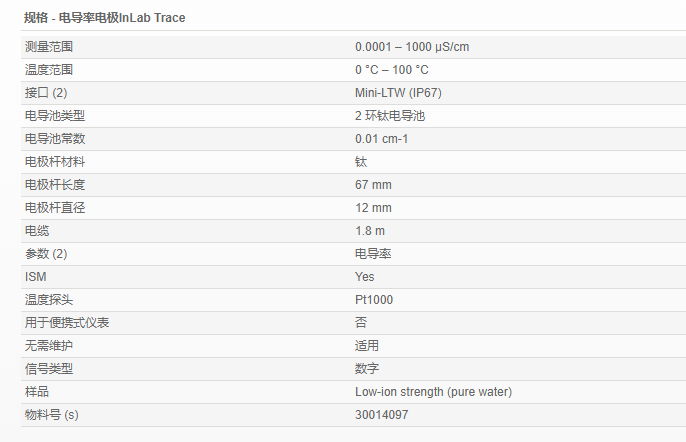Click the 接口 (2) label
Image resolution: width=686 pixels, height=442 pixels.
point(46,93)
